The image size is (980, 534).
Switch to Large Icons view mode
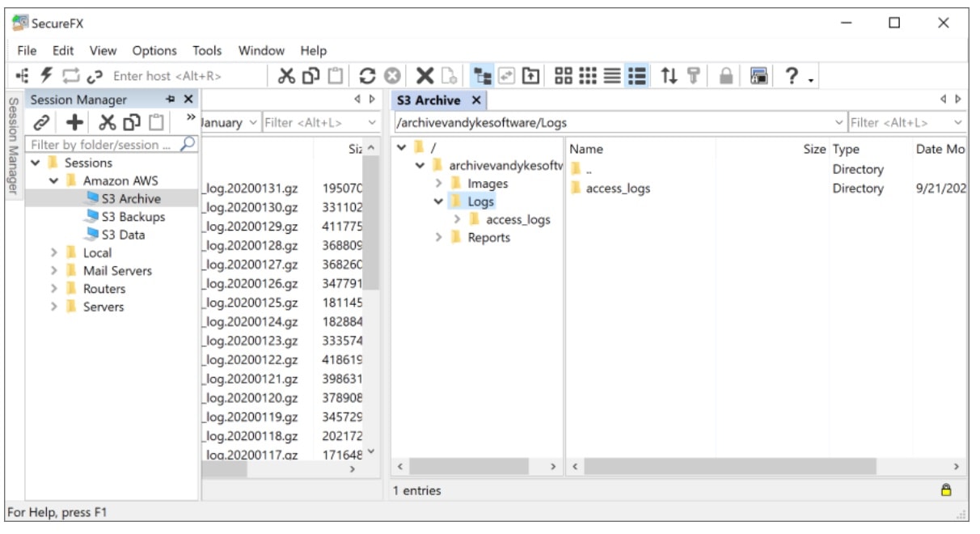564,76
